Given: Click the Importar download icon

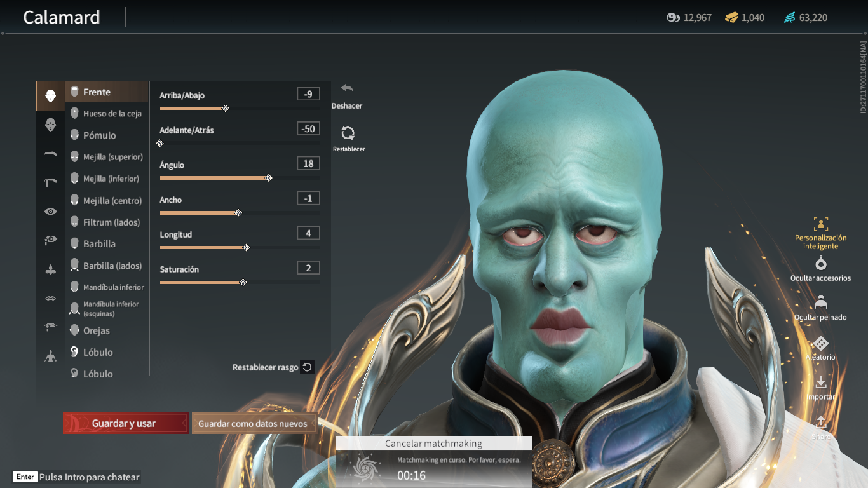Looking at the screenshot, I should pos(820,383).
